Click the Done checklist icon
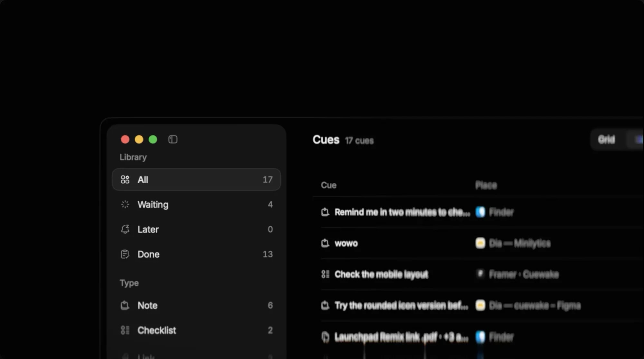644x359 pixels. (x=125, y=254)
